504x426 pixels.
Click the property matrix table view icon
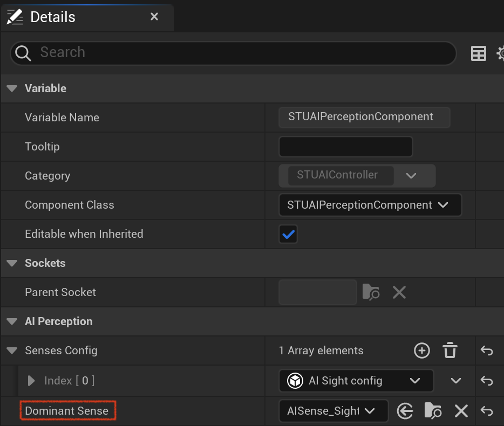pyautogui.click(x=478, y=53)
